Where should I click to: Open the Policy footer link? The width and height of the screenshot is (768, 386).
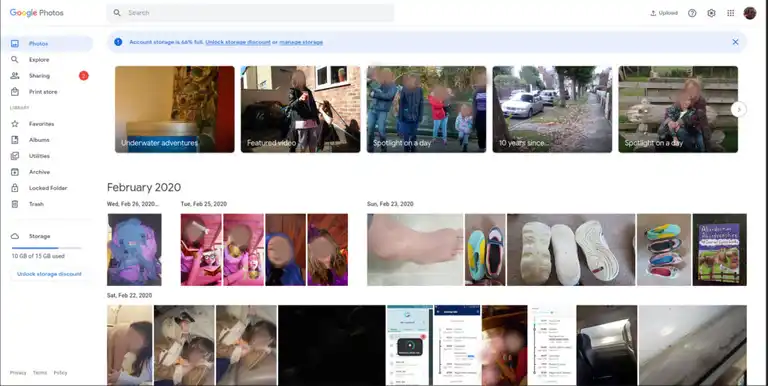click(60, 373)
